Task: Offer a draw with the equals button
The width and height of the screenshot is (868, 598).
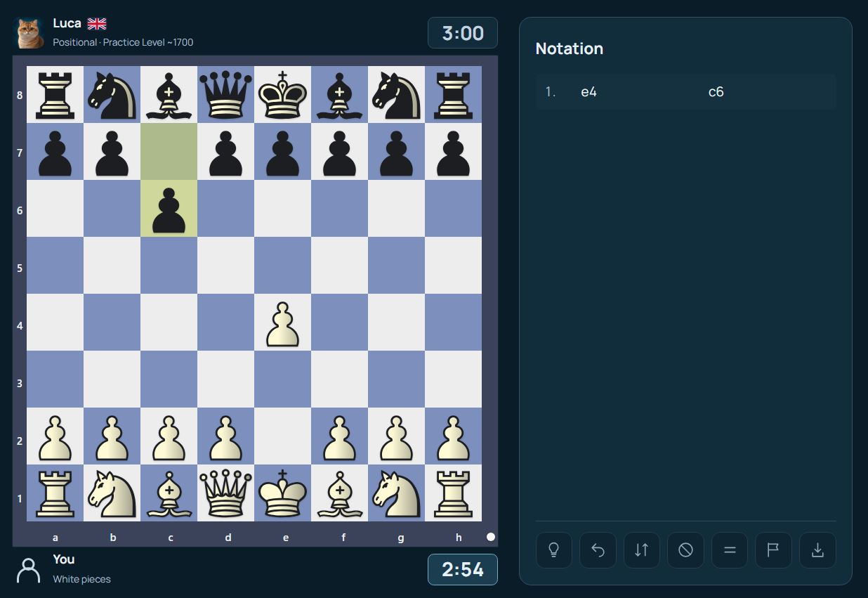Action: click(x=730, y=550)
